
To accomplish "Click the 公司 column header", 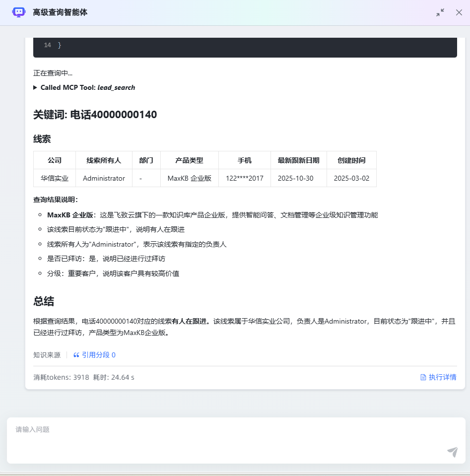I will [x=55, y=160].
